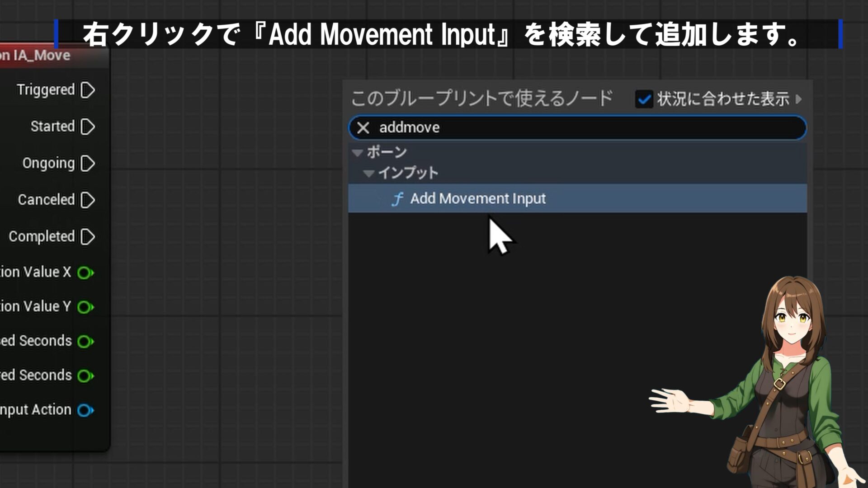This screenshot has width=868, height=488.
Task: Uncheck the context-sensitive display checkbox
Action: pyautogui.click(x=644, y=99)
